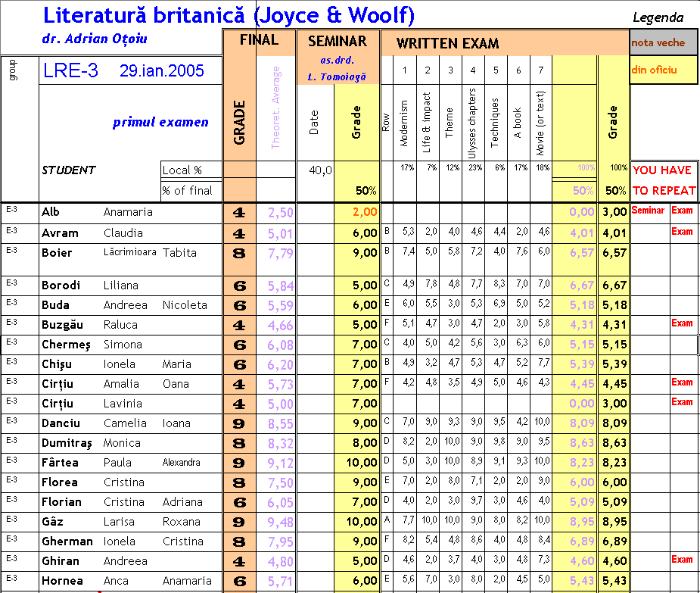700x593 pixels.
Task: Select the 'Exam' repeat flag in Avram's row
Action: [682, 232]
